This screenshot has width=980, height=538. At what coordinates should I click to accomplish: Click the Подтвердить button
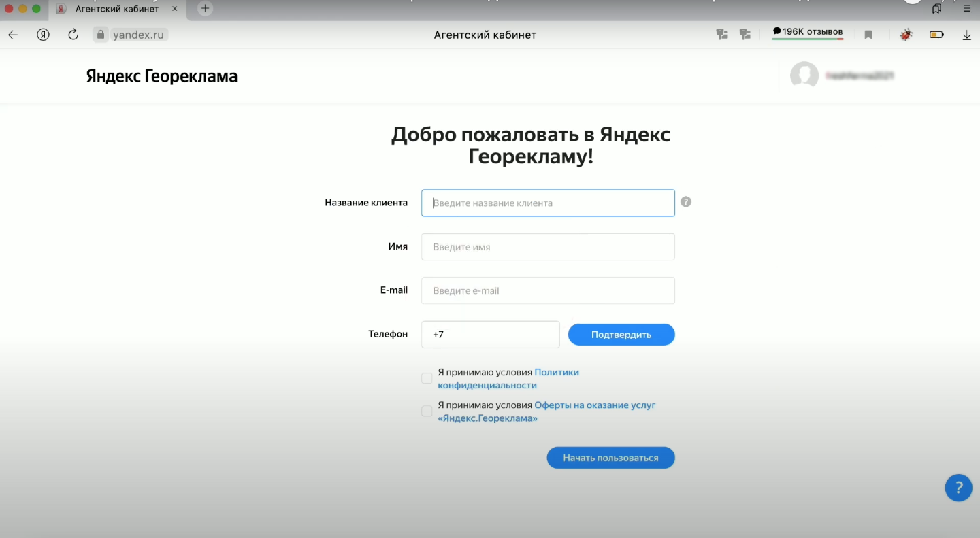[621, 335]
